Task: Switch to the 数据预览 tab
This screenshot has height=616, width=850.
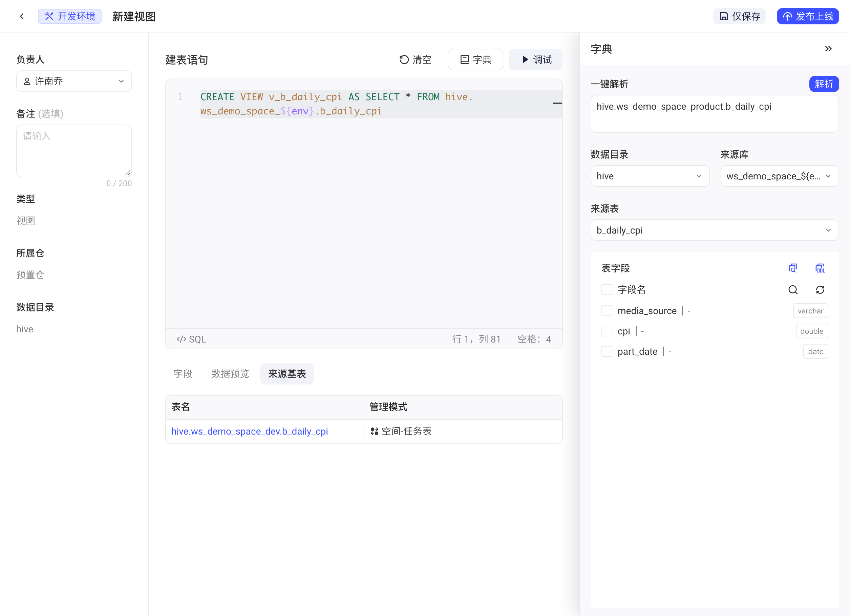Action: [230, 374]
